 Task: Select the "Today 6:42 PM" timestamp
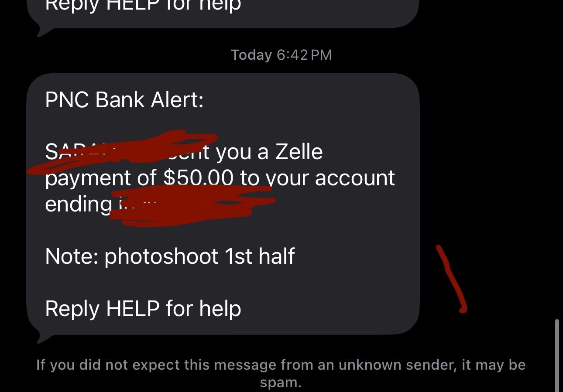[281, 55]
